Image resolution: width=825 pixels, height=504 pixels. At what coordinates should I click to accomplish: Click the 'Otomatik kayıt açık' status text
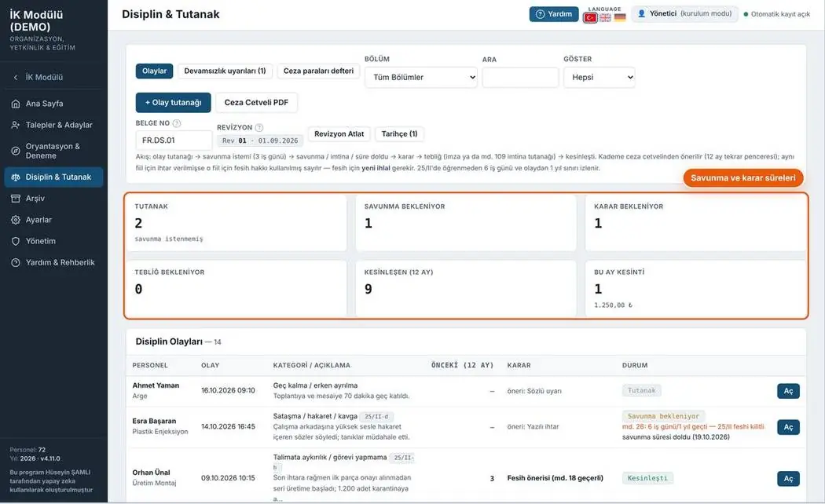[x=780, y=14]
